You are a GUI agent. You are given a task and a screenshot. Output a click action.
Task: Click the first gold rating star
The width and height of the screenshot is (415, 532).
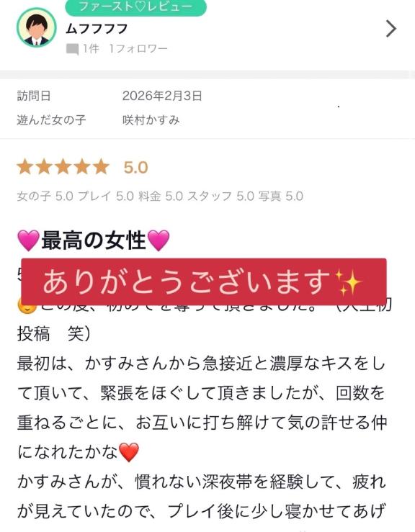(24, 167)
